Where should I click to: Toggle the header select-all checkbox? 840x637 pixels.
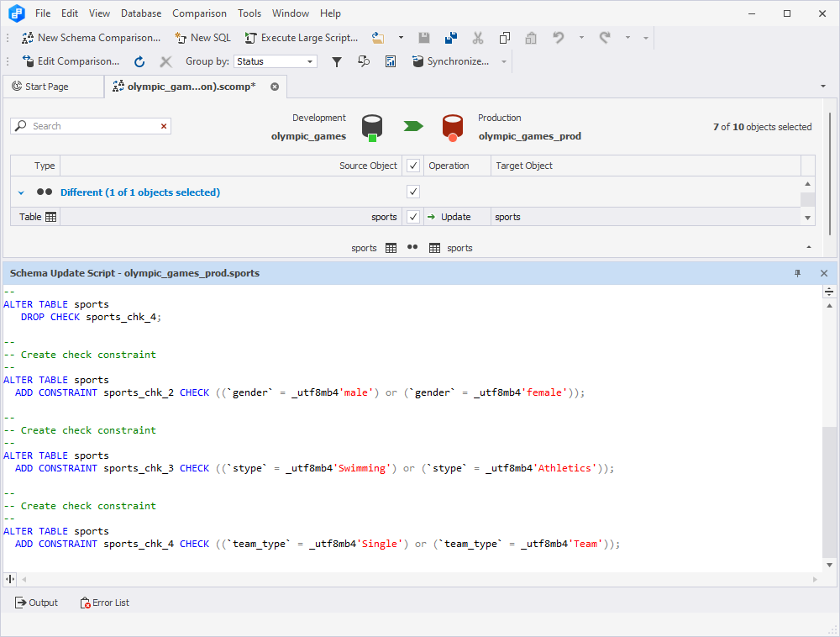[x=413, y=166]
